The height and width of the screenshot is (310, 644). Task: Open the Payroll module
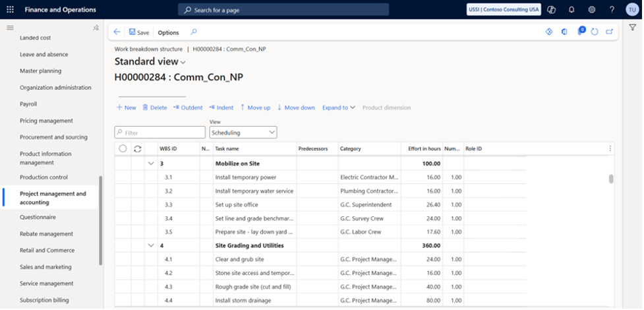pos(28,104)
